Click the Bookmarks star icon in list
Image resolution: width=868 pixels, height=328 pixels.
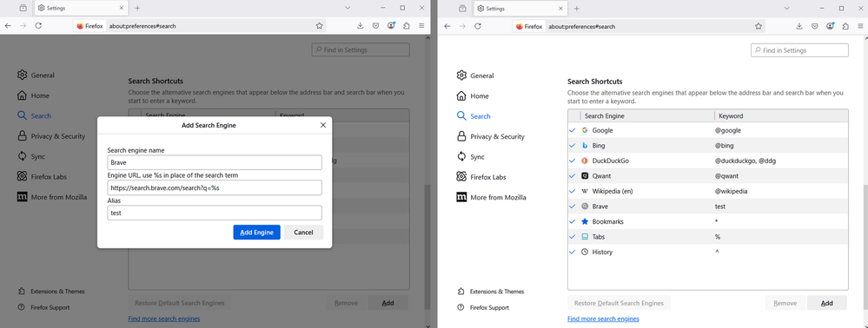[x=585, y=222]
